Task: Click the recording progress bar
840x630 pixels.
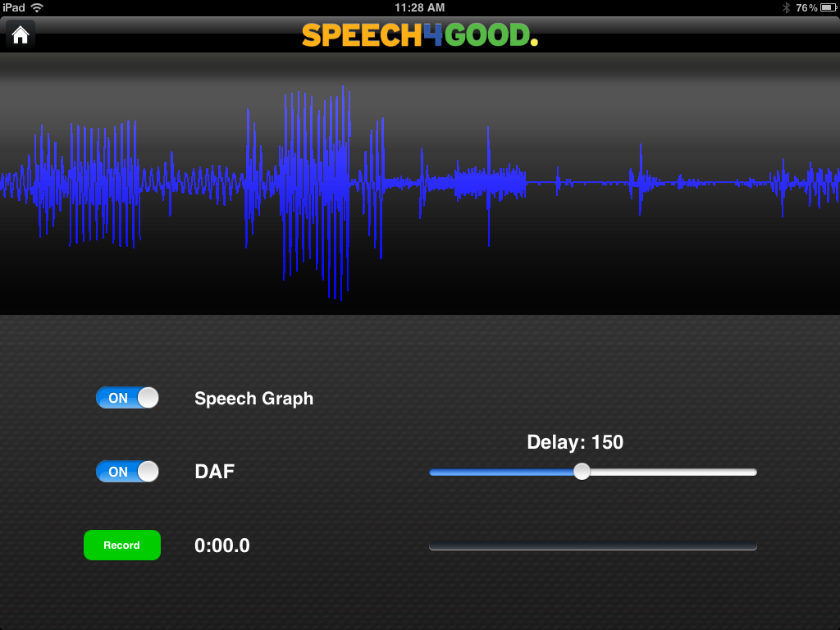Action: pyautogui.click(x=593, y=546)
